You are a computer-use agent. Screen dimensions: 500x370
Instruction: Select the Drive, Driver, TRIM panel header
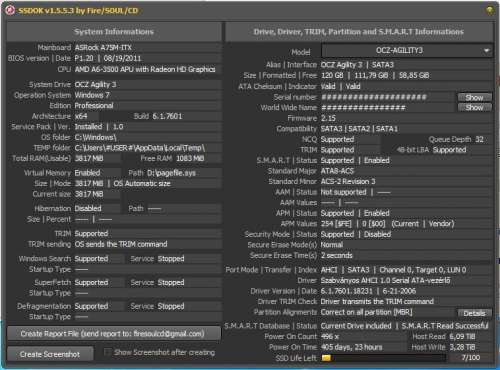point(359,32)
